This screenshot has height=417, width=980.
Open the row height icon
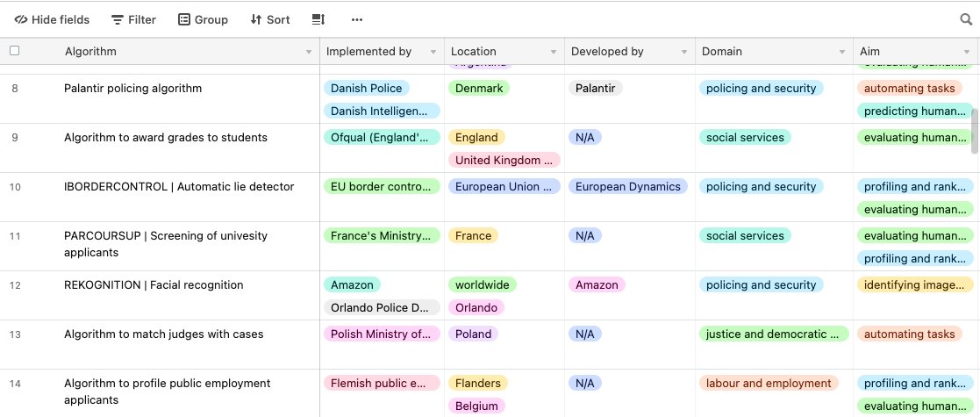click(318, 19)
